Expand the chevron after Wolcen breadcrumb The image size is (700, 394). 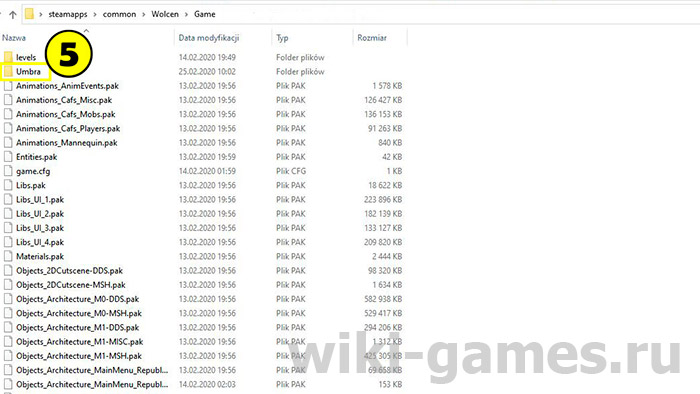pos(186,14)
